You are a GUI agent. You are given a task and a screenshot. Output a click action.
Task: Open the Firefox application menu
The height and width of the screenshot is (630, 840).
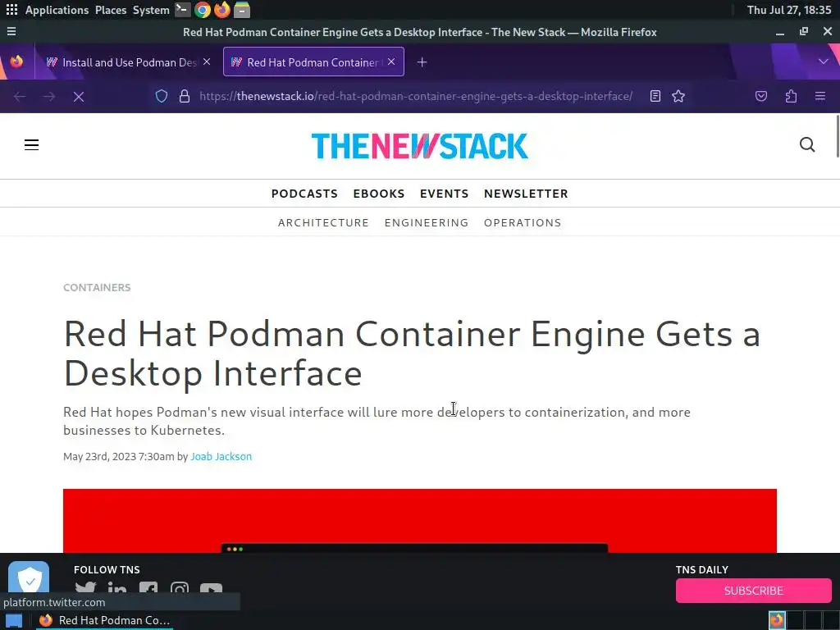[819, 97]
